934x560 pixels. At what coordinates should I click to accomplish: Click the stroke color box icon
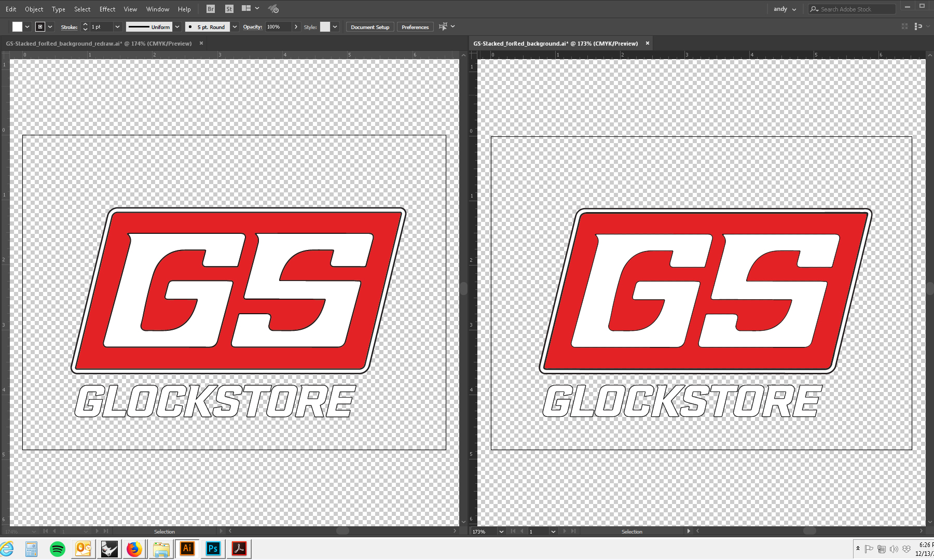40,26
